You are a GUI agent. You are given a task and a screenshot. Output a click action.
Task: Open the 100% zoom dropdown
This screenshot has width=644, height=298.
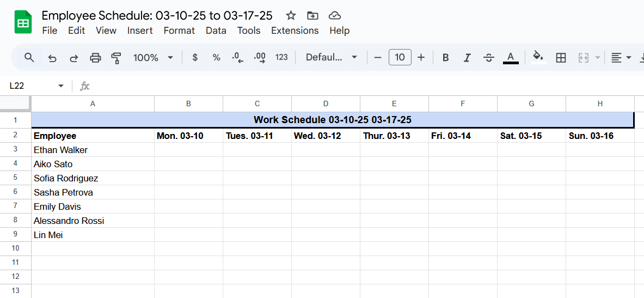[153, 58]
